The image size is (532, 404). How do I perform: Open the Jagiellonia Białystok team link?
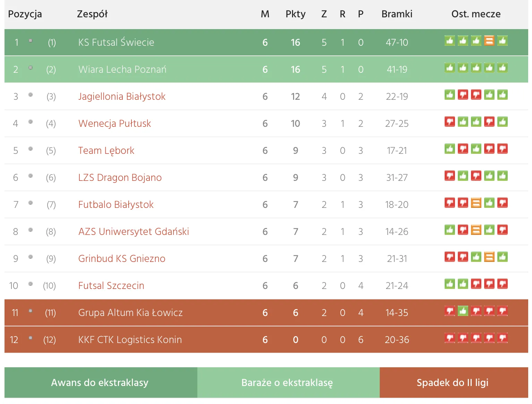pos(122,96)
